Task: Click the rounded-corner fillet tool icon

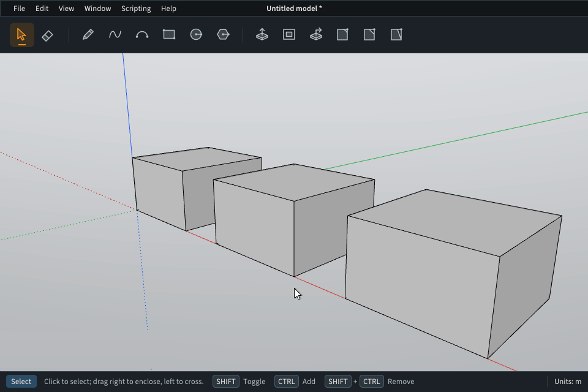Action: tap(342, 35)
